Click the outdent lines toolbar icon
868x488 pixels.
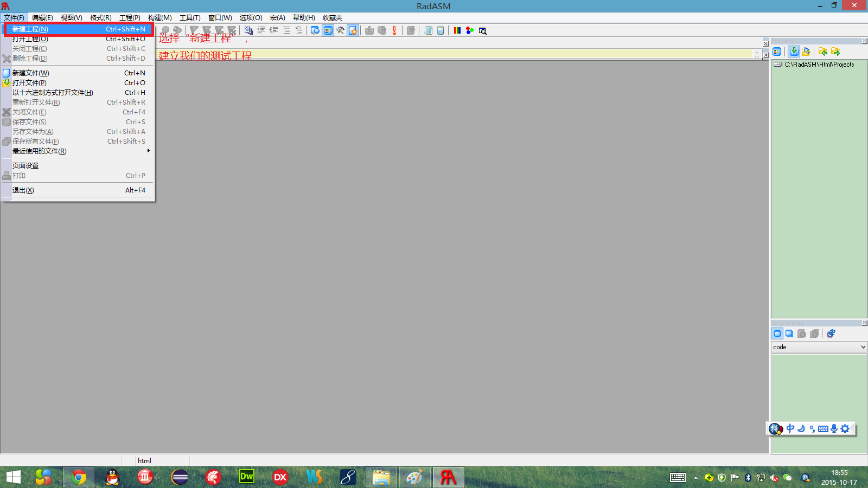point(274,30)
